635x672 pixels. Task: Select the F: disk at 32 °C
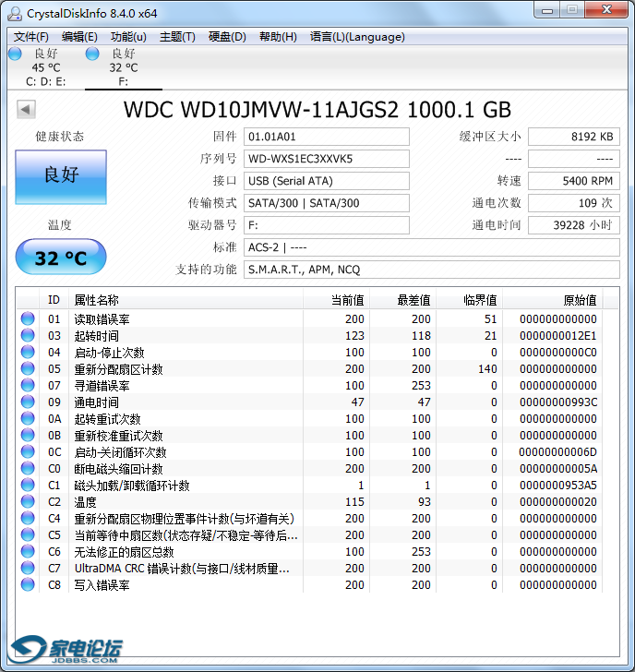124,67
